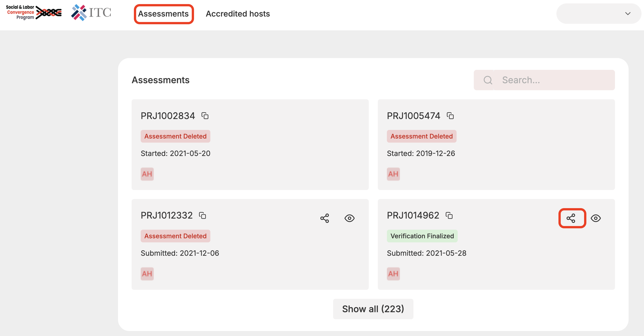
Task: Click the AH badge on PRJ1002834 card
Action: pos(147,174)
